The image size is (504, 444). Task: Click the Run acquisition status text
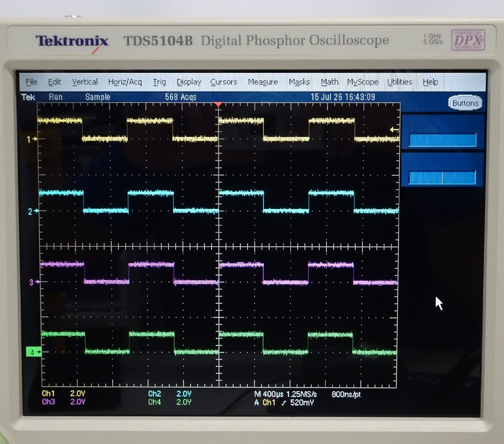[x=55, y=97]
